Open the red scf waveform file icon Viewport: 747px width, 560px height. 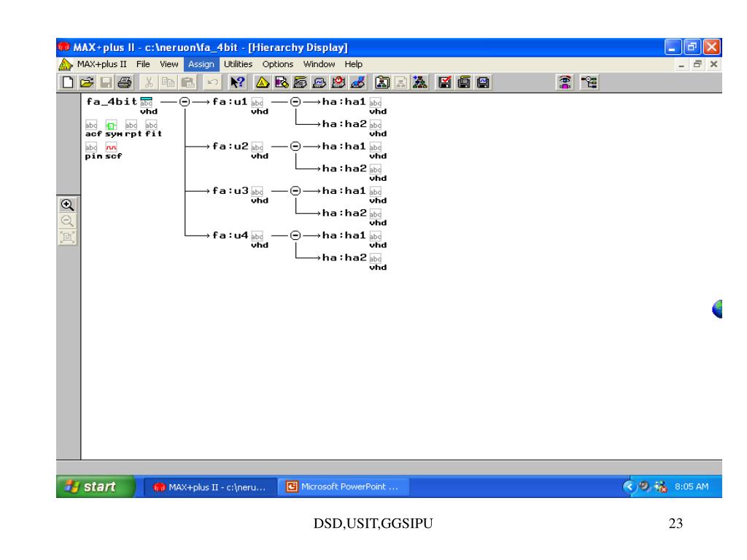point(111,147)
